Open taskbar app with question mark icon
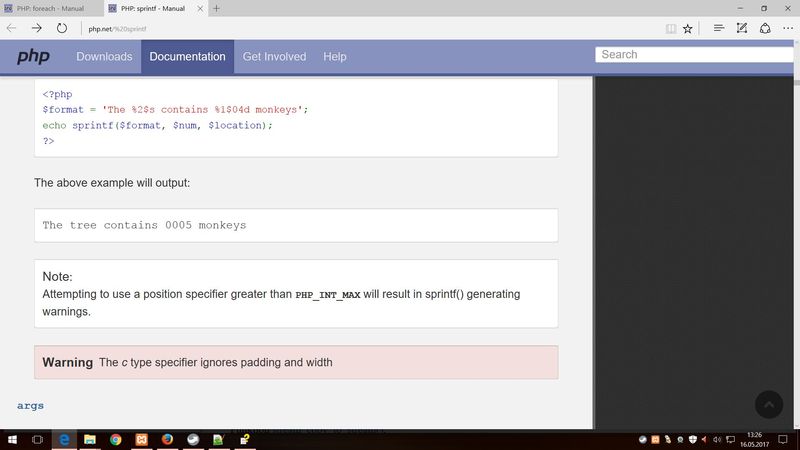This screenshot has height=450, width=800. tap(244, 439)
